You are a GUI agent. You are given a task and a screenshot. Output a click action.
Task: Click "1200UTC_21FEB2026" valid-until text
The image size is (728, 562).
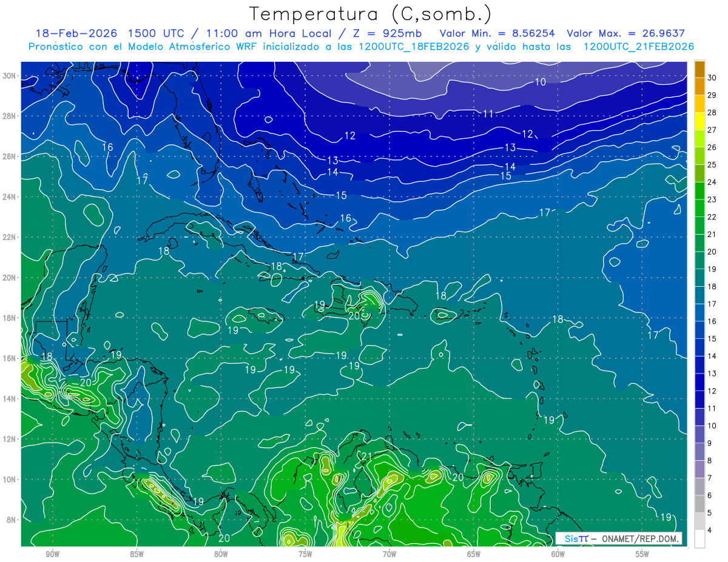pos(639,47)
